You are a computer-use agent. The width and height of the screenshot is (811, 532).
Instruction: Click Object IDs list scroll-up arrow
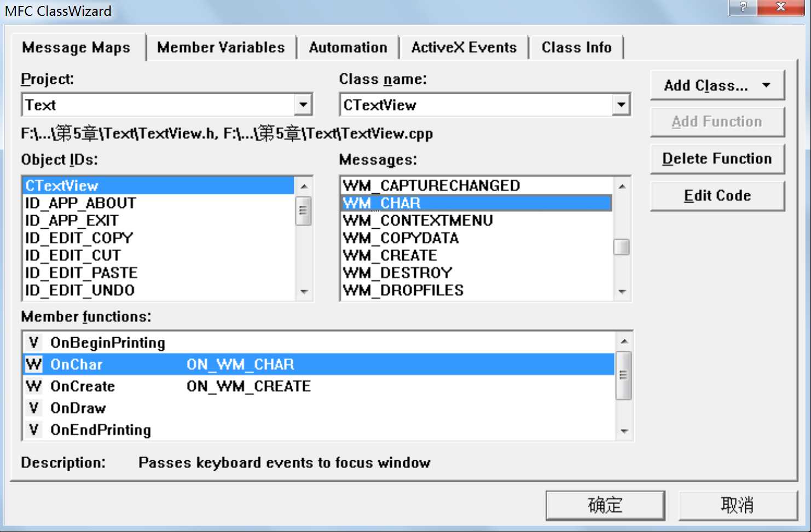point(304,187)
